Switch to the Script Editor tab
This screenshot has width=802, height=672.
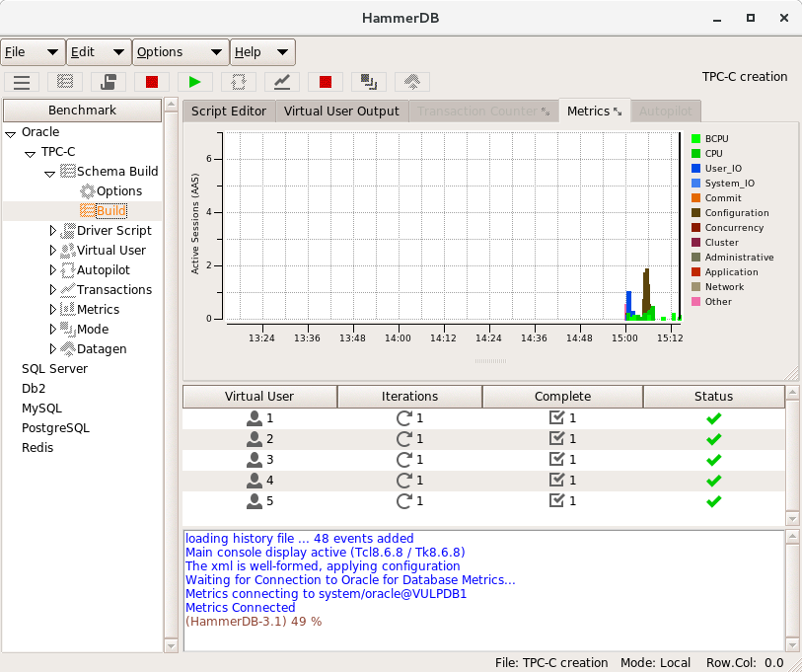point(229,112)
